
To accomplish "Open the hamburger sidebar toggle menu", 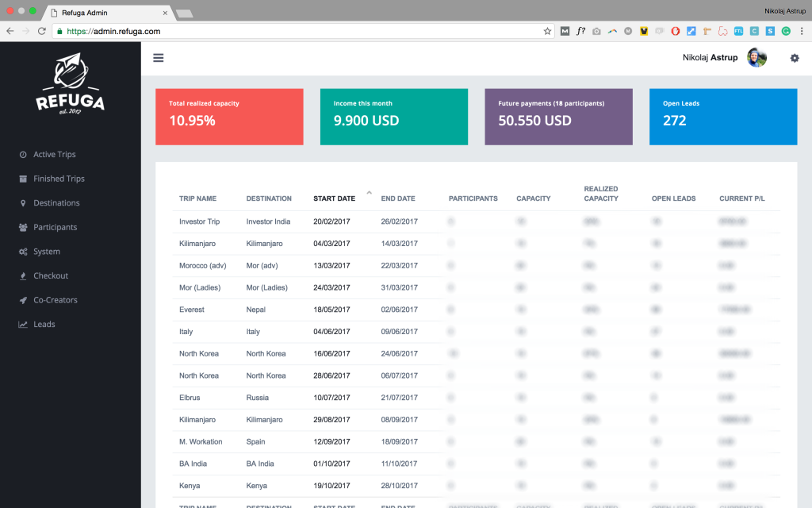I will (x=159, y=57).
